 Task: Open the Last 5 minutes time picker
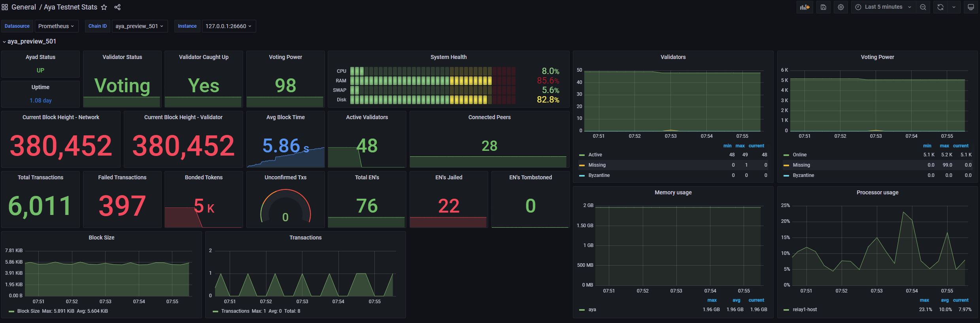[x=883, y=7]
